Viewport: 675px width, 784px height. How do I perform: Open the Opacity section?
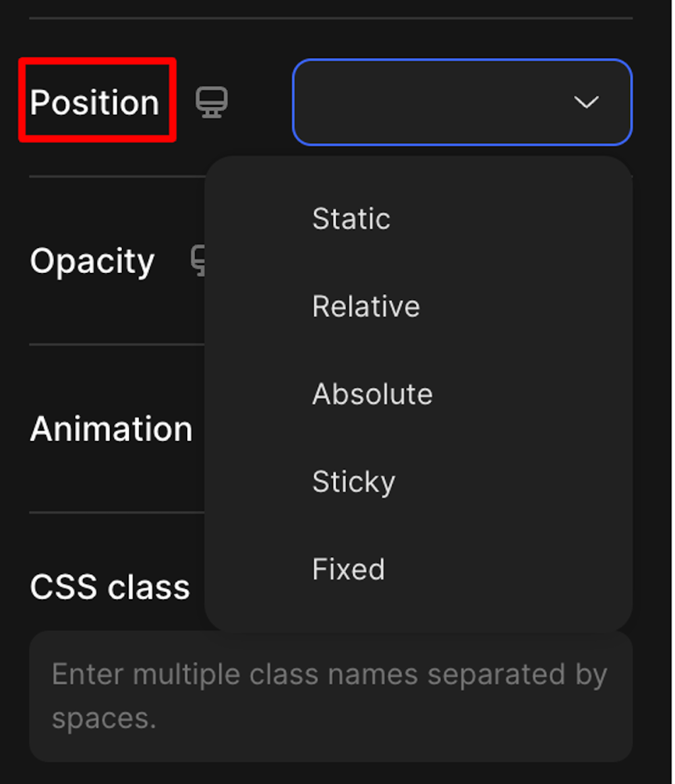[x=92, y=260]
